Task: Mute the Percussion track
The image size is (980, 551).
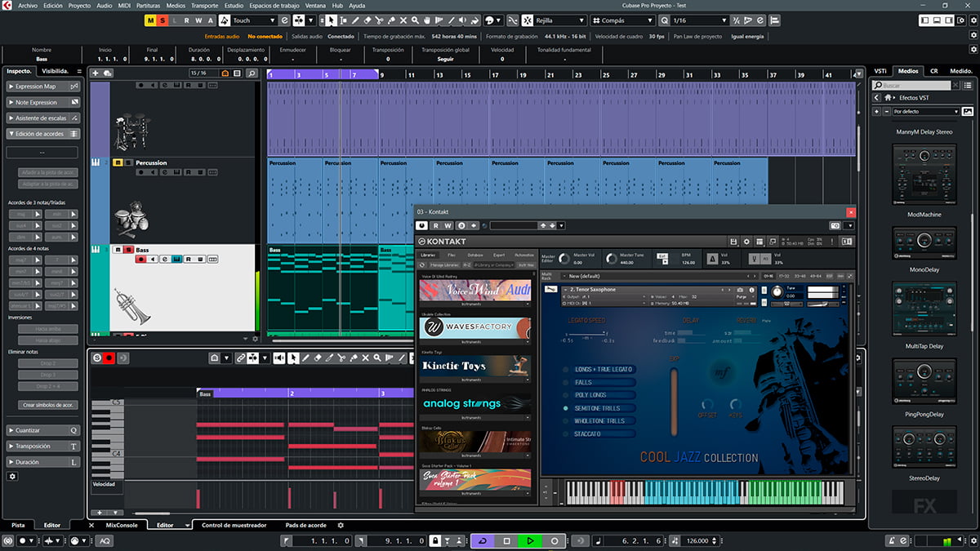Action: [118, 162]
